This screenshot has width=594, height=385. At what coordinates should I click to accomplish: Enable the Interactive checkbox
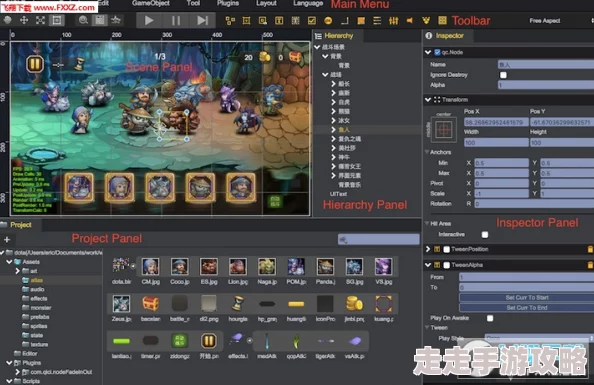pos(485,235)
